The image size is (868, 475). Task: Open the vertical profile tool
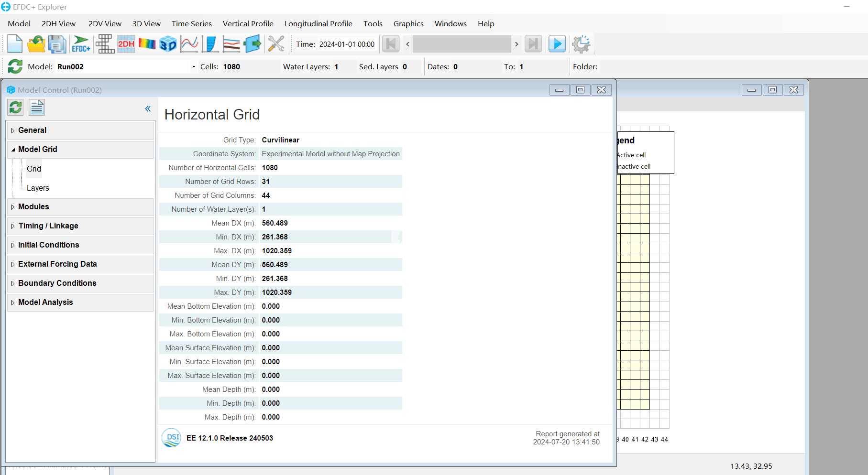point(210,44)
